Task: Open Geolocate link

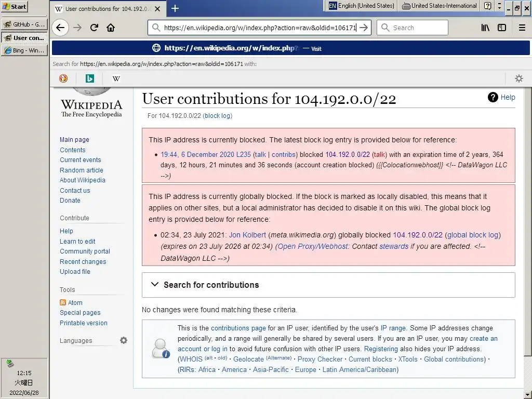Action: 248,360
